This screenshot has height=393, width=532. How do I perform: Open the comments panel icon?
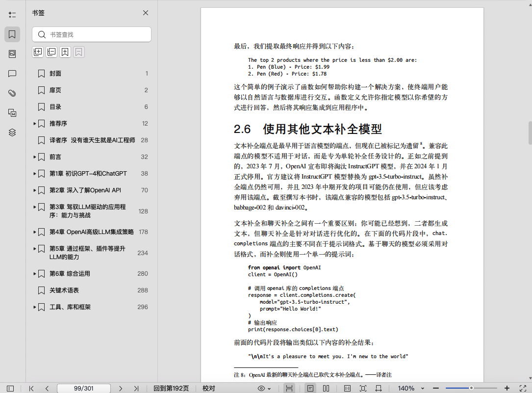pos(12,74)
